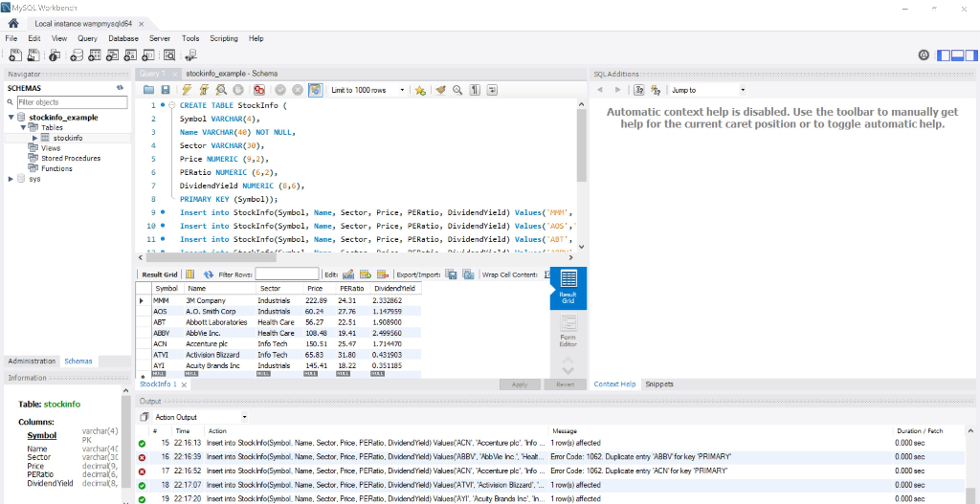The width and height of the screenshot is (980, 504).
Task: Create a new SQL tab icon
Action: coord(16,55)
